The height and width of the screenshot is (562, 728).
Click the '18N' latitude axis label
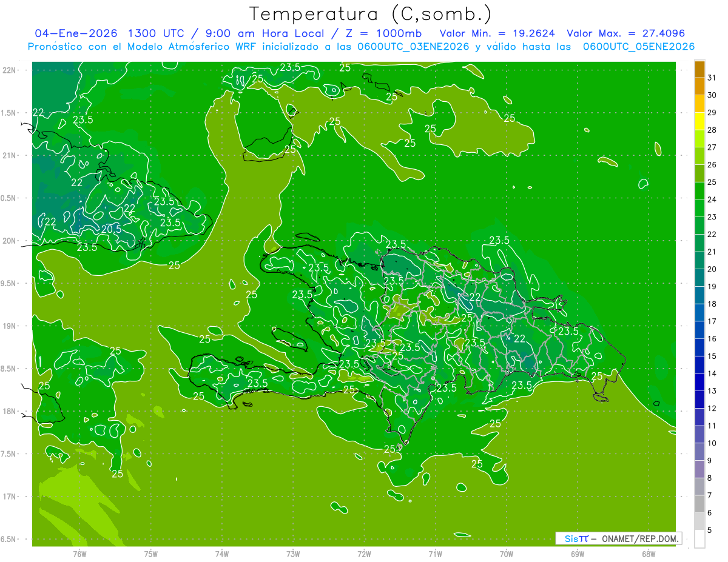pyautogui.click(x=10, y=411)
